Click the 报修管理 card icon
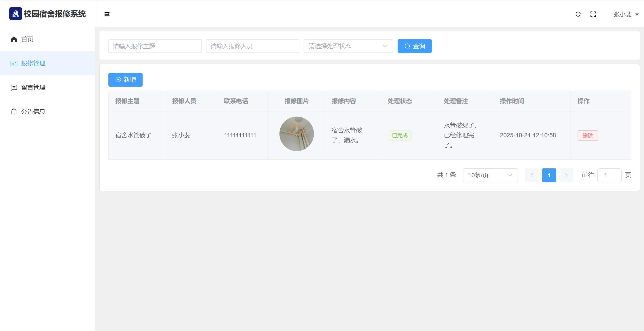 14,63
